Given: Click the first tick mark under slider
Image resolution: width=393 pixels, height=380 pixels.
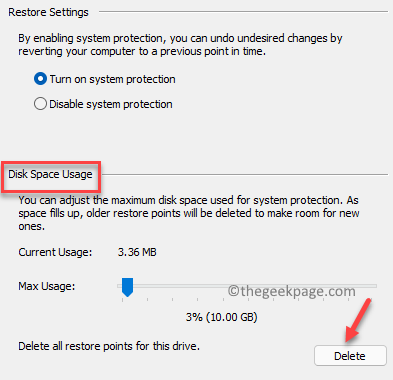Looking at the screenshot, I should 122,300.
